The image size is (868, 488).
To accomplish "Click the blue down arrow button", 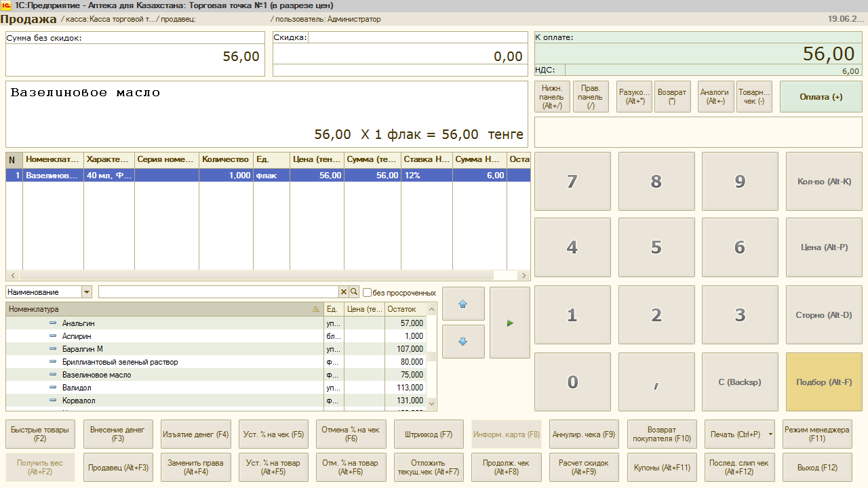I will point(463,342).
